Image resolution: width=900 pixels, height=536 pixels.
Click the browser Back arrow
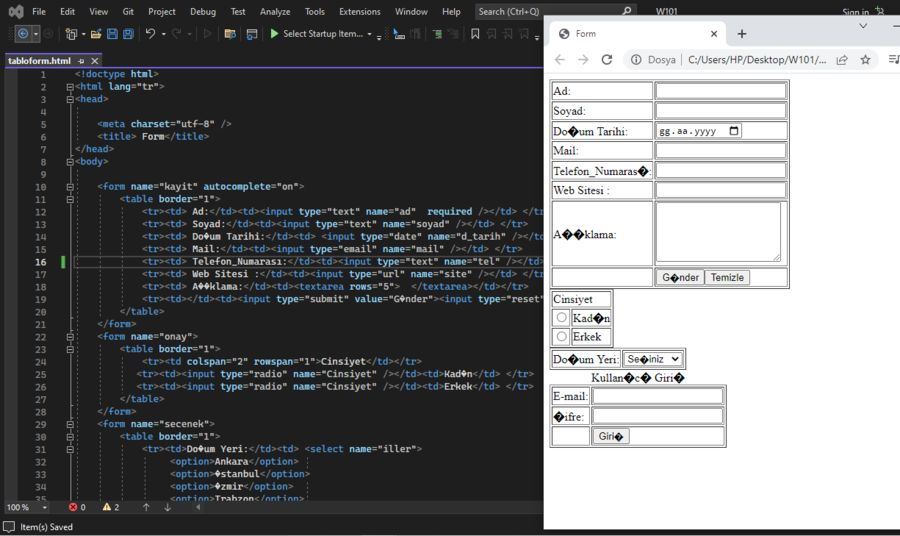[560, 60]
